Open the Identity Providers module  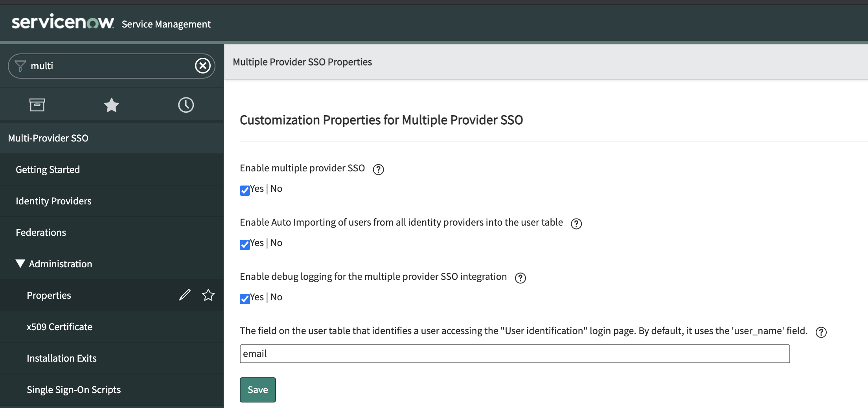(53, 201)
